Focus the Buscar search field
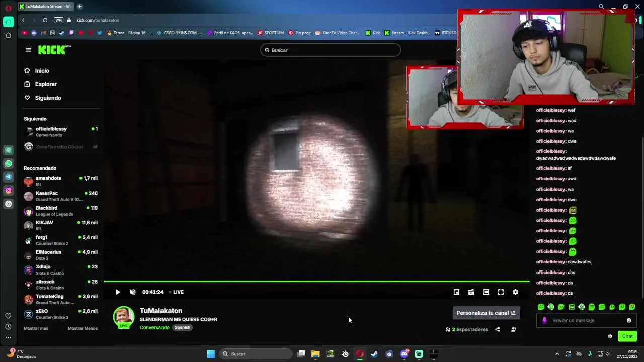The height and width of the screenshot is (362, 644). (x=331, y=50)
